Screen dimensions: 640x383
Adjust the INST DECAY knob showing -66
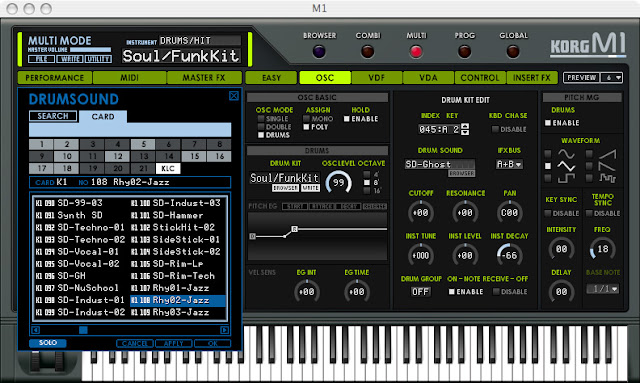click(509, 256)
